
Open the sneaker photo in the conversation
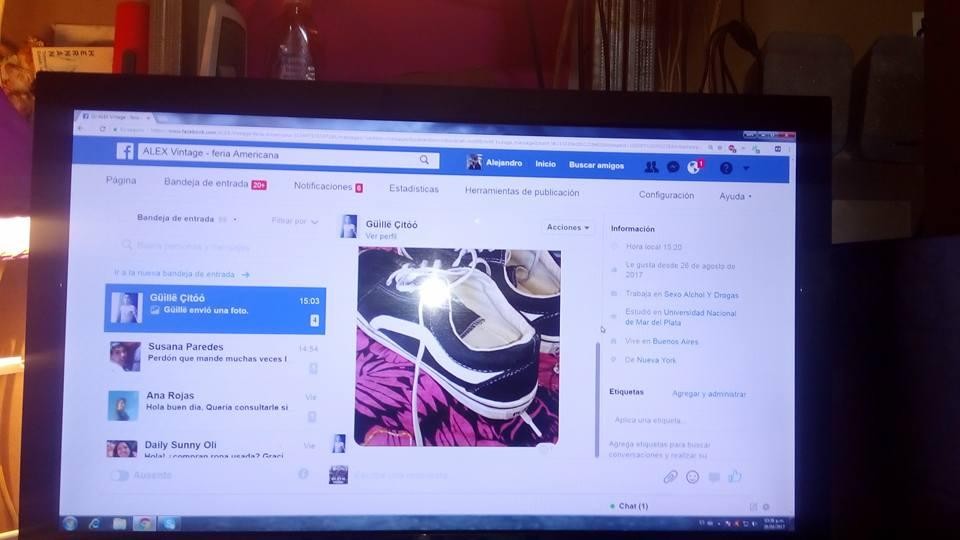(x=458, y=346)
